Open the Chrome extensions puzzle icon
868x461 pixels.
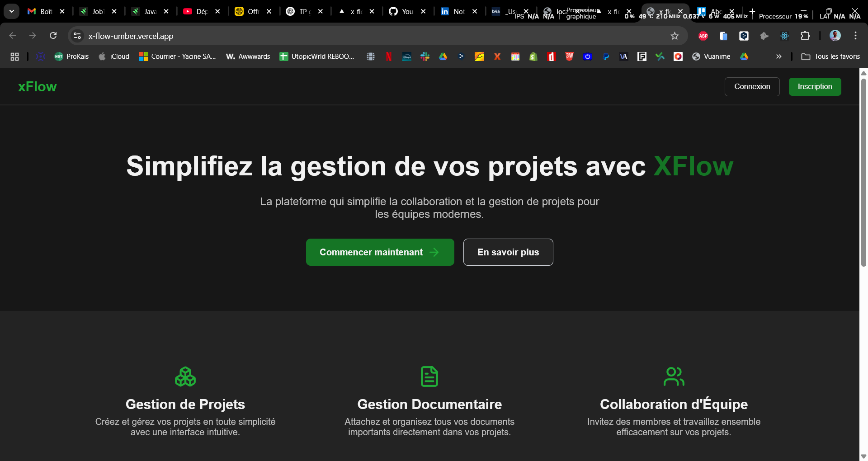(x=805, y=36)
